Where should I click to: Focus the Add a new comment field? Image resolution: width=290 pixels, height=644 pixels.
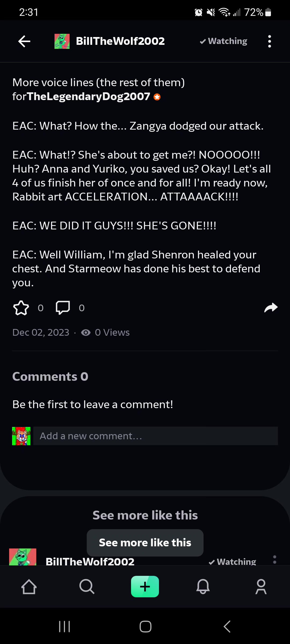155,436
